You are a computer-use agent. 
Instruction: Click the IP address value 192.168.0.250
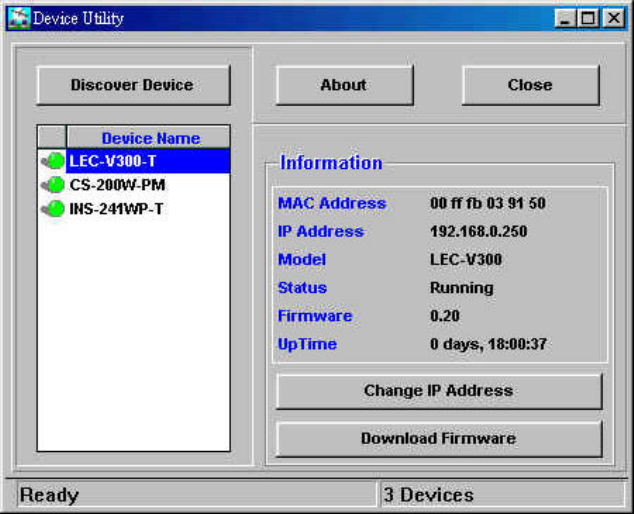[478, 231]
